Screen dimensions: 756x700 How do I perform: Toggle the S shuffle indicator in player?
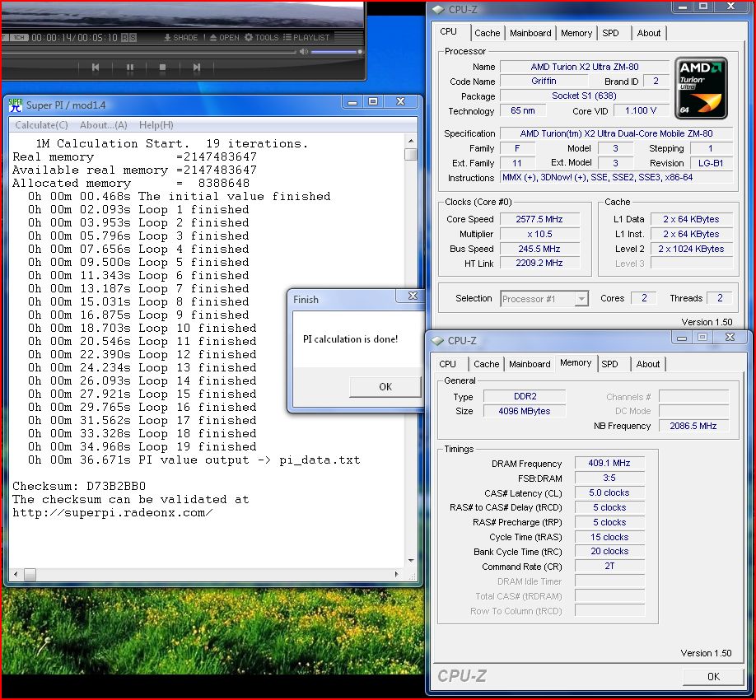click(x=133, y=38)
